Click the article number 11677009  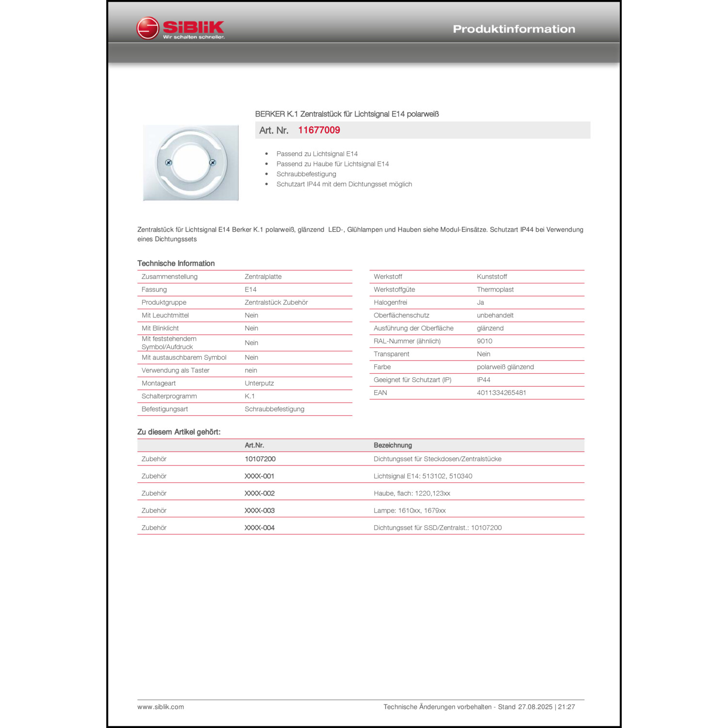coord(319,130)
